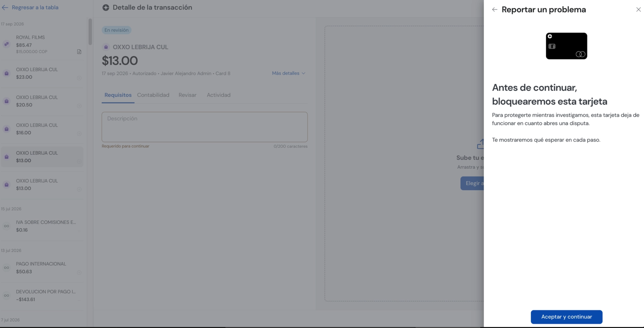Select DEVOLUCION POR PAGO transaction -$143.61
Viewport: 644px width, 328px height.
coord(42,295)
